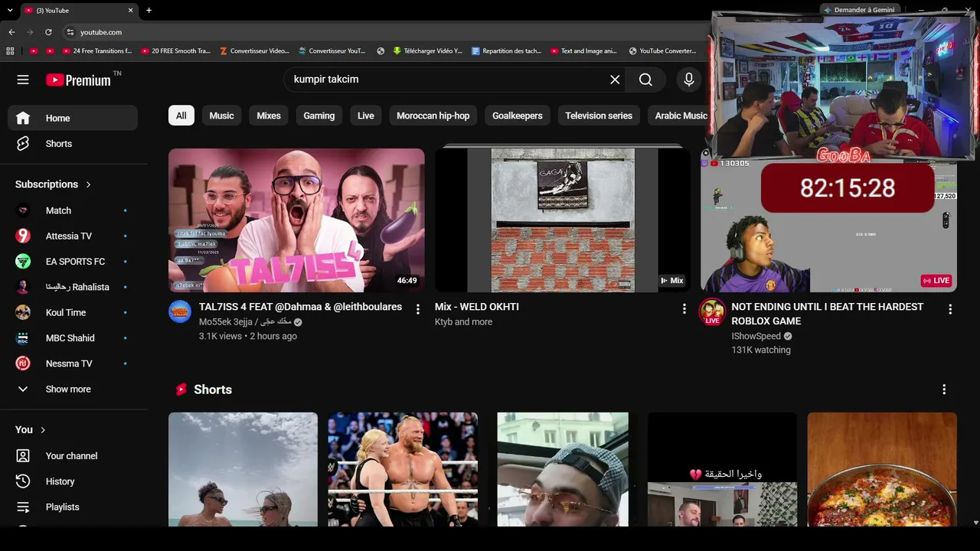Open watch History in the sidebar
980x551 pixels.
(73, 481)
